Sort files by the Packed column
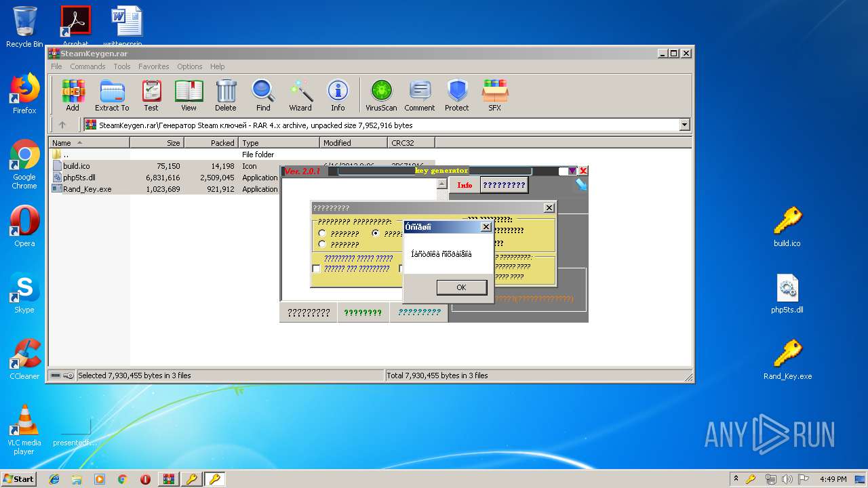The height and width of the screenshot is (488, 868). [211, 142]
